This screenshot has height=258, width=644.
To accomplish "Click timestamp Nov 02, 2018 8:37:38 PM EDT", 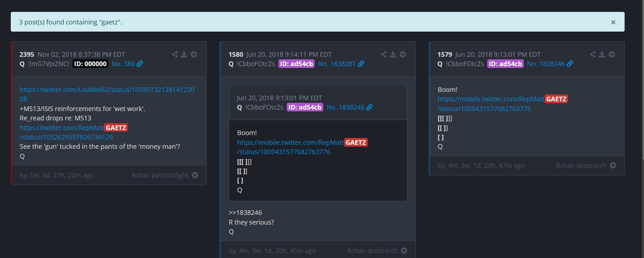I will coord(80,54).
